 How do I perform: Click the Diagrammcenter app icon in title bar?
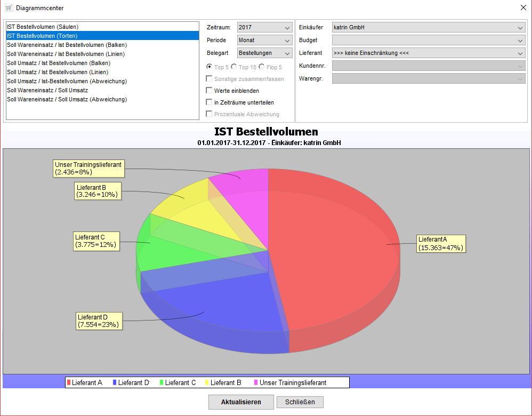click(x=9, y=8)
